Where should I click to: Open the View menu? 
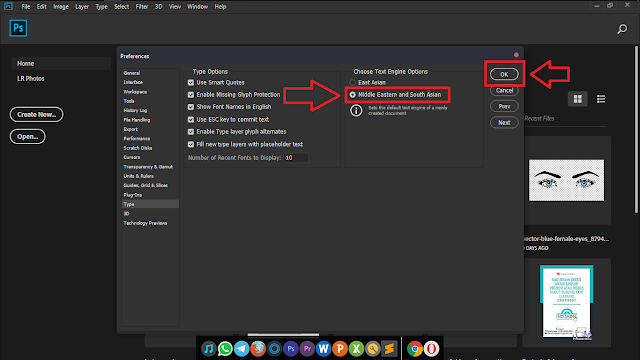coord(175,7)
